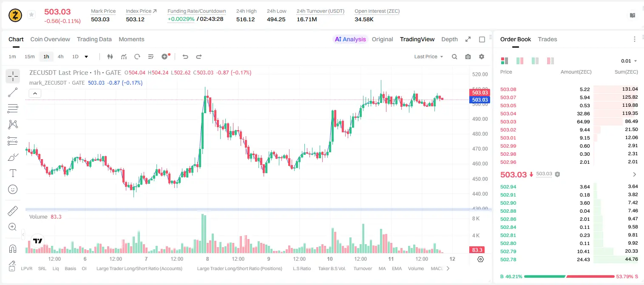Show only sell orders in order book

(x=550, y=61)
